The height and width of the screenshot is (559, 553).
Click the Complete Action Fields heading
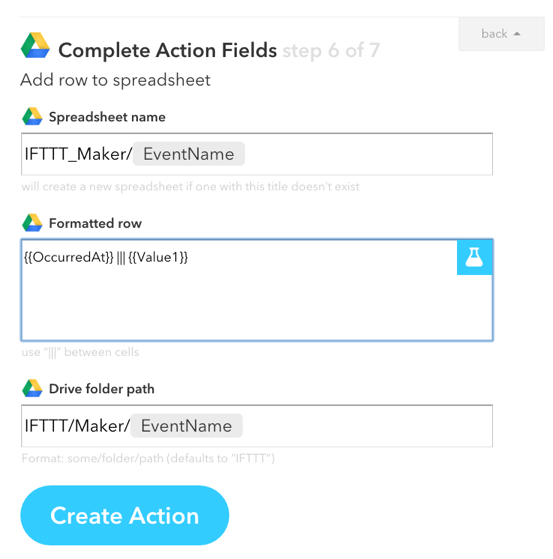168,50
